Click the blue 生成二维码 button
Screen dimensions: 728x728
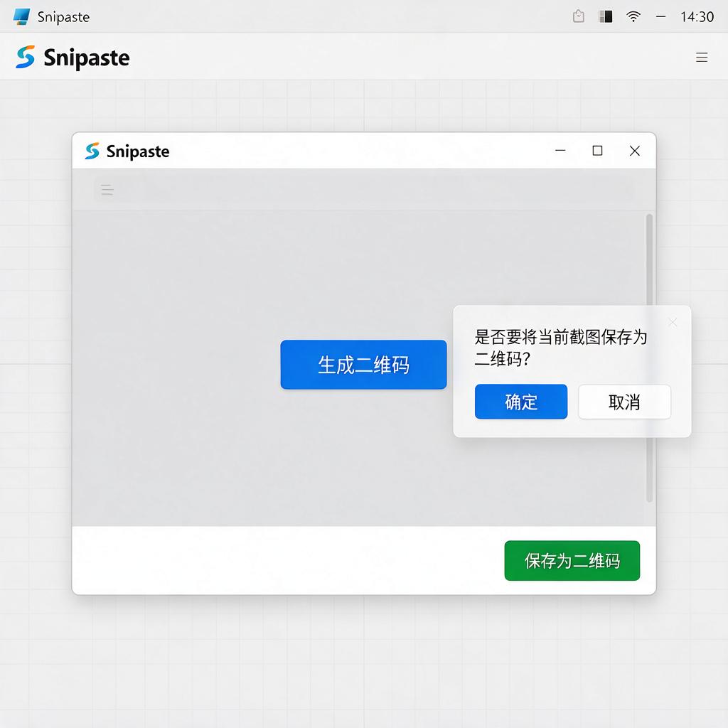point(363,365)
